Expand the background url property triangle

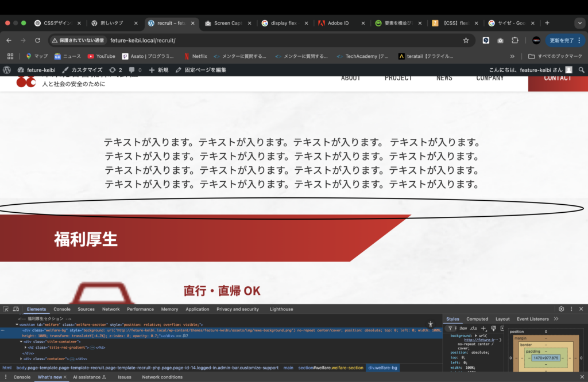coord(477,336)
